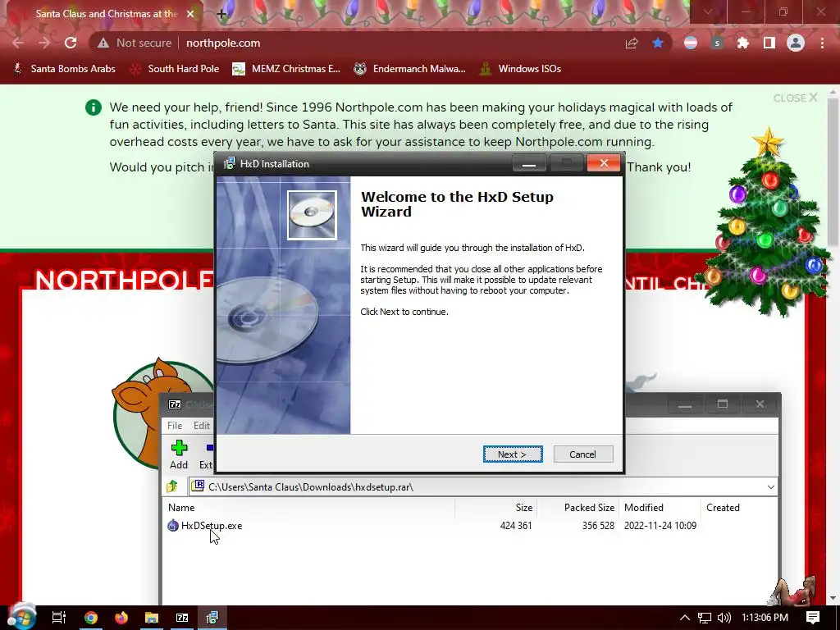840x630 pixels.
Task: Open the Chrome profile avatar
Action: (x=796, y=43)
